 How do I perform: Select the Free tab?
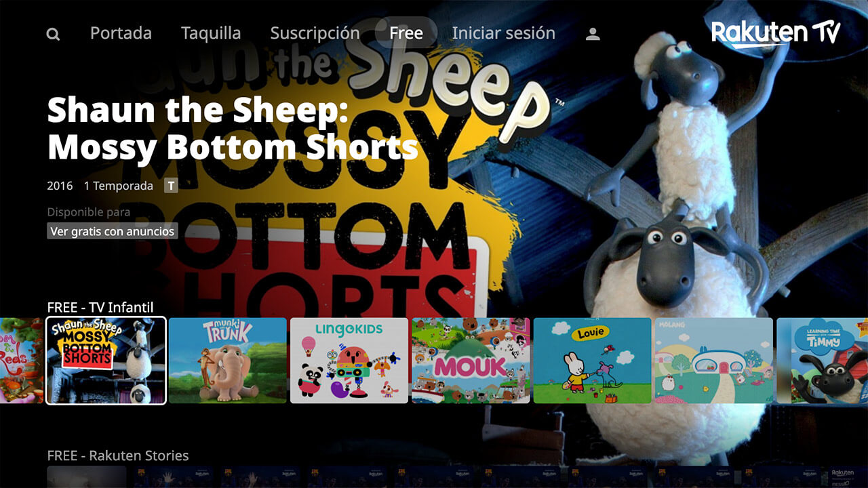pos(406,33)
